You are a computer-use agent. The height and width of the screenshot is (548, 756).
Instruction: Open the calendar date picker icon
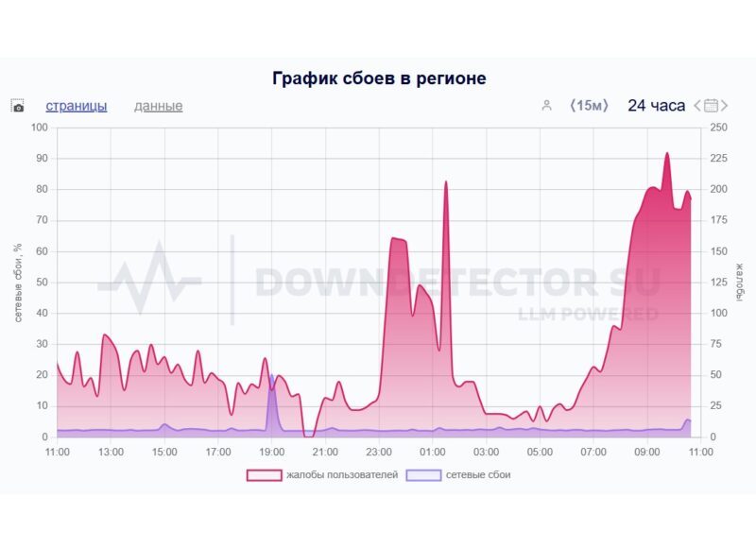click(713, 106)
